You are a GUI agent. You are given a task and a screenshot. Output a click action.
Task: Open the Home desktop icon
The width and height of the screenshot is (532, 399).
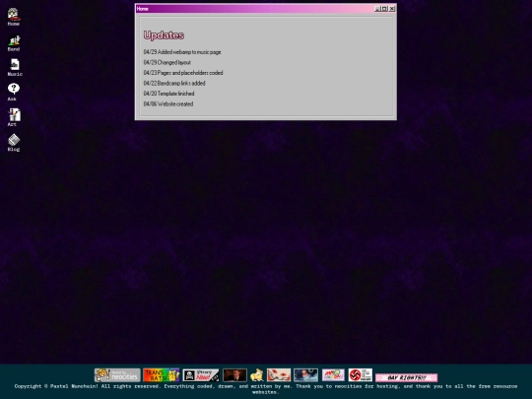(x=13, y=17)
